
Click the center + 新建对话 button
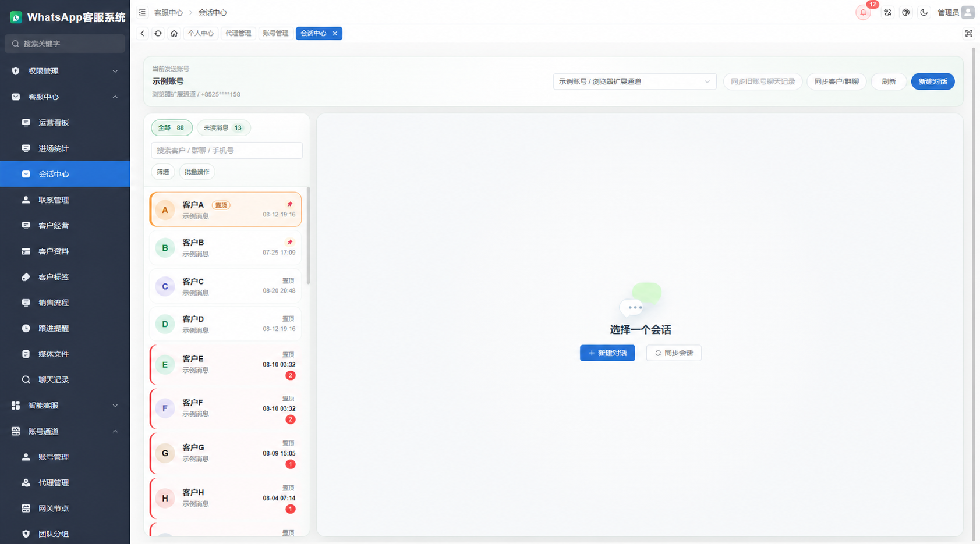(607, 353)
